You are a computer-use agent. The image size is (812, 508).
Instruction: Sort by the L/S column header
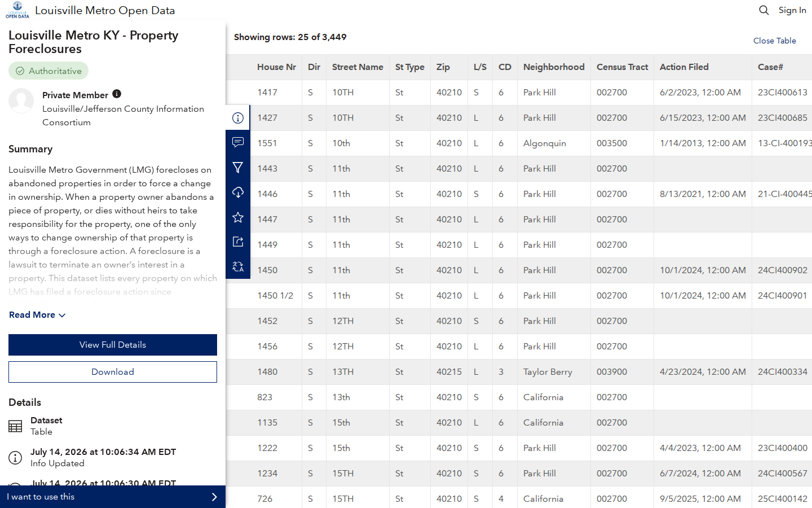point(480,67)
